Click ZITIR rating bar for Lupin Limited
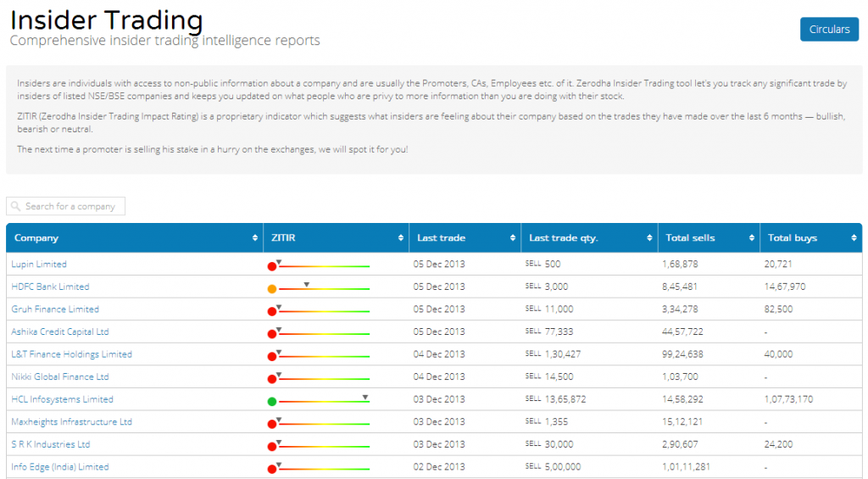Screen dimensions: 868x479 coord(324,266)
